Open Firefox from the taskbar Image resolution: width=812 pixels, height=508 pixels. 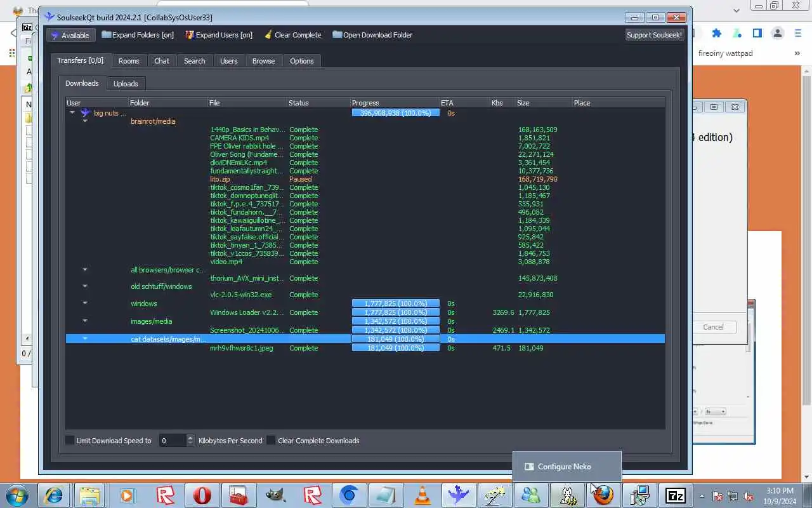(603, 495)
